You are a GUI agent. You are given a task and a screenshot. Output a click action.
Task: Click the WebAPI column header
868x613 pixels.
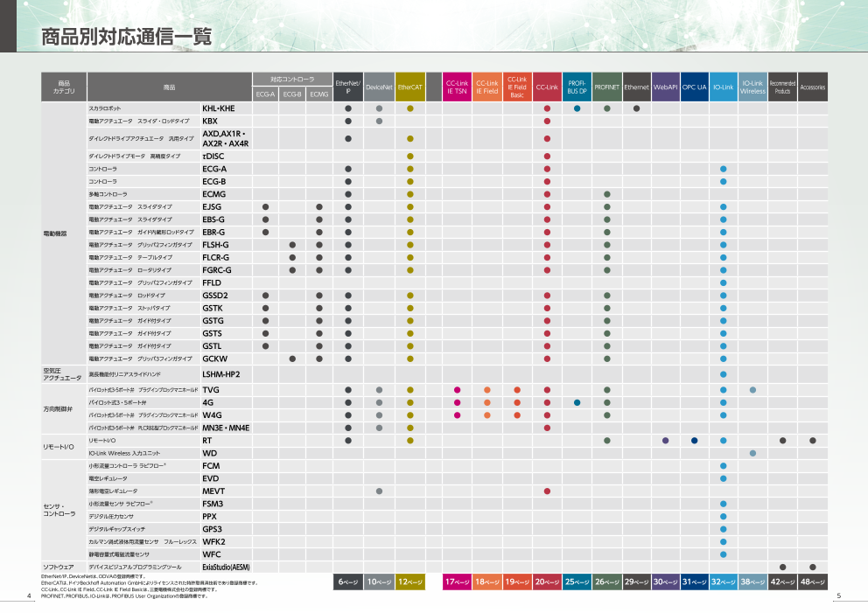tap(665, 87)
